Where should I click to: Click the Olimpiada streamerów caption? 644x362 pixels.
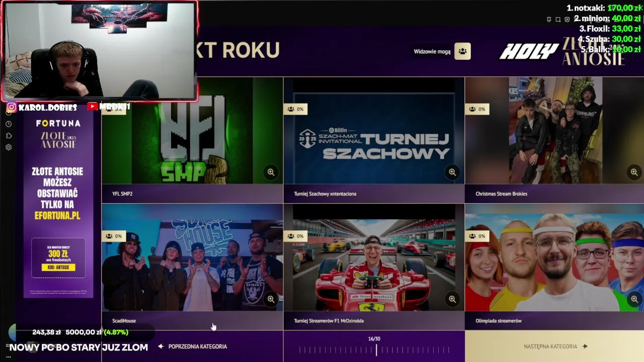tap(499, 321)
